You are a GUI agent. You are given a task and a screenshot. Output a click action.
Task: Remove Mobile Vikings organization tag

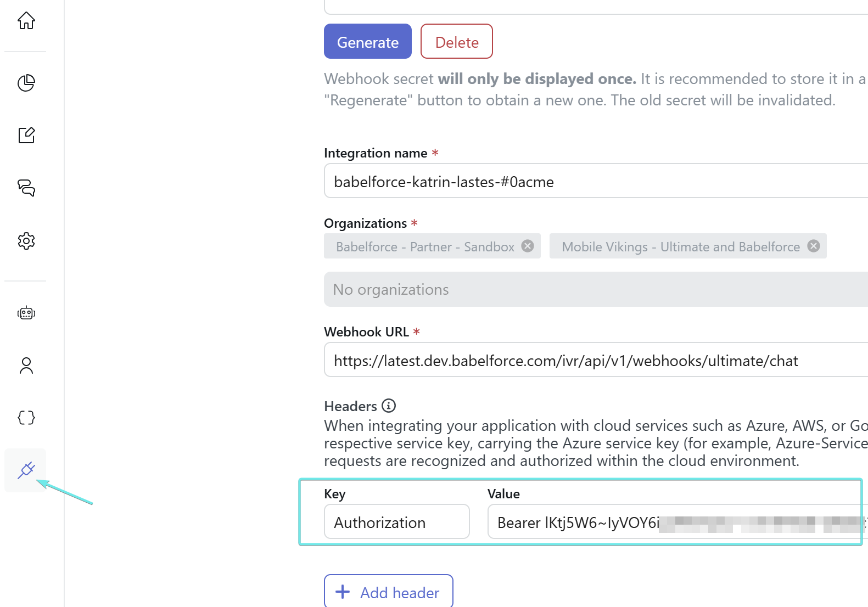coord(814,246)
